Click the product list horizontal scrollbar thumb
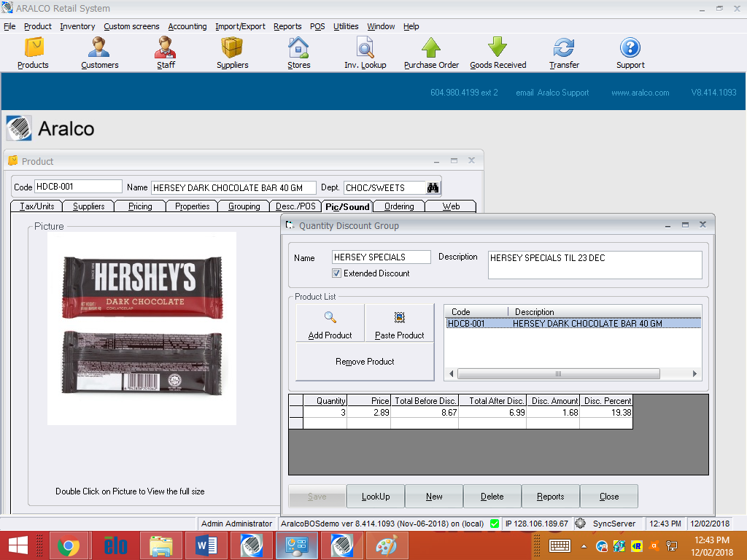This screenshot has height=560, width=747. (558, 374)
